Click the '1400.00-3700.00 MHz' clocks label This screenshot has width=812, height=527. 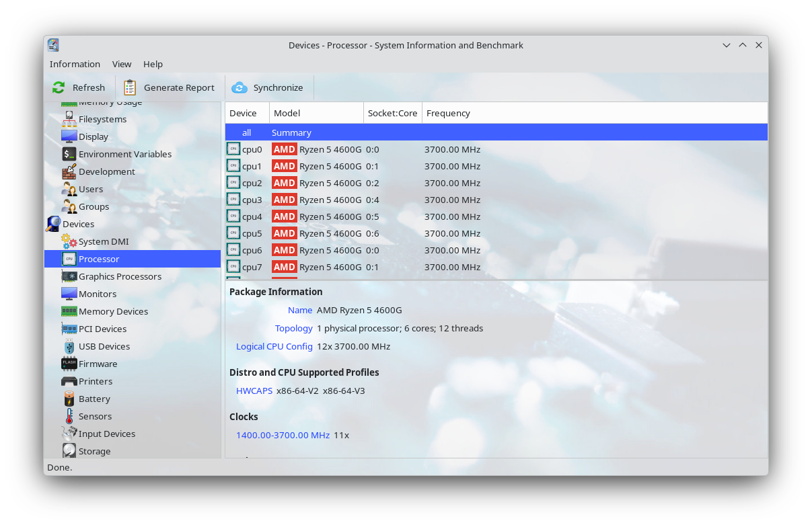point(283,435)
